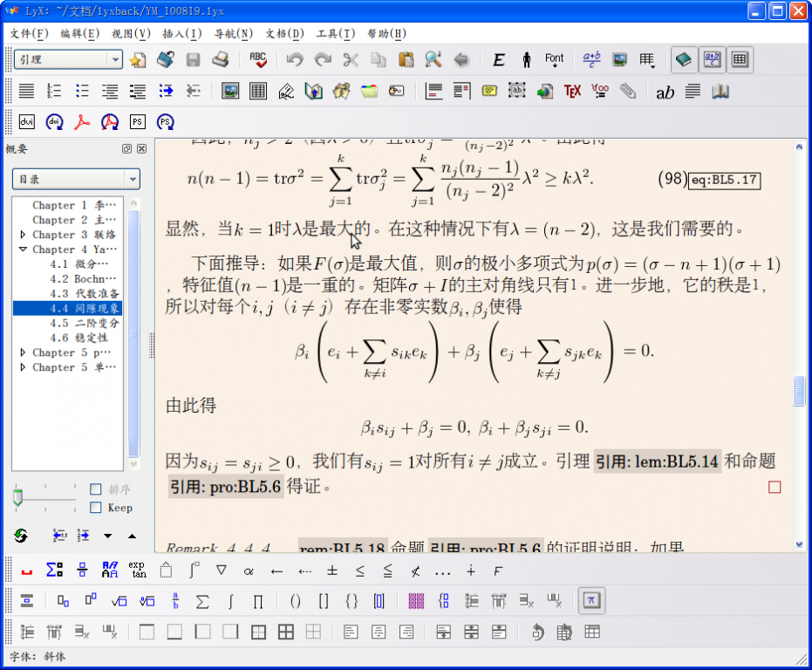Open the 引理 paragraph style dropdown
This screenshot has width=812, height=670.
tap(68, 59)
